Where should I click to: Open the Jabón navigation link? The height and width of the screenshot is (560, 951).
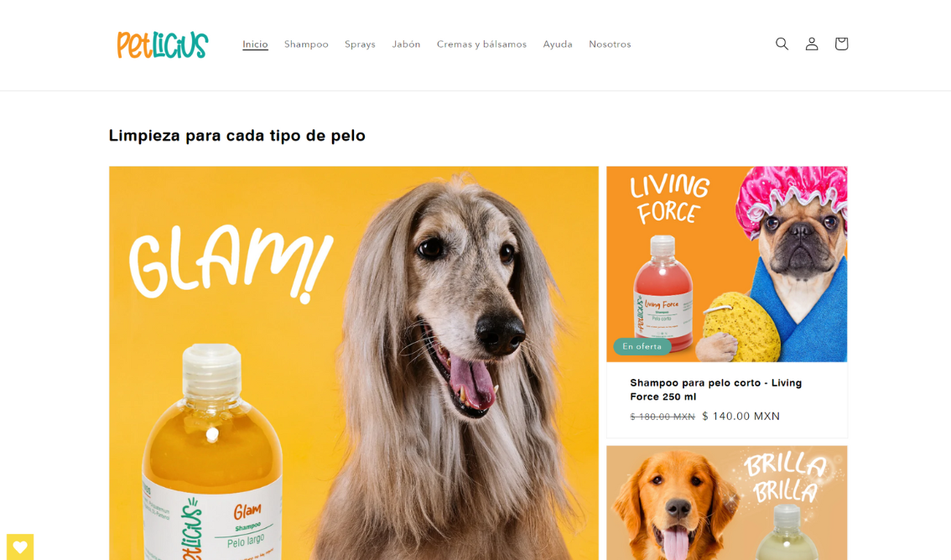pyautogui.click(x=407, y=44)
